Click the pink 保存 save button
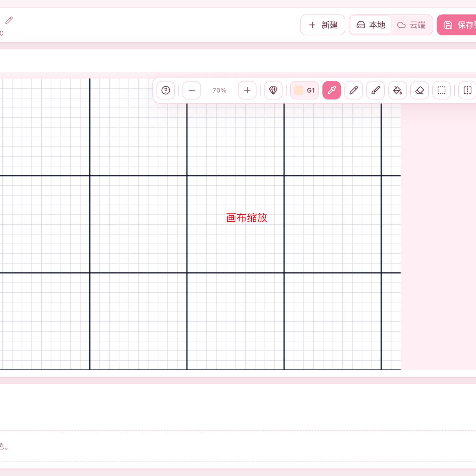The width and height of the screenshot is (476, 476). (x=457, y=25)
